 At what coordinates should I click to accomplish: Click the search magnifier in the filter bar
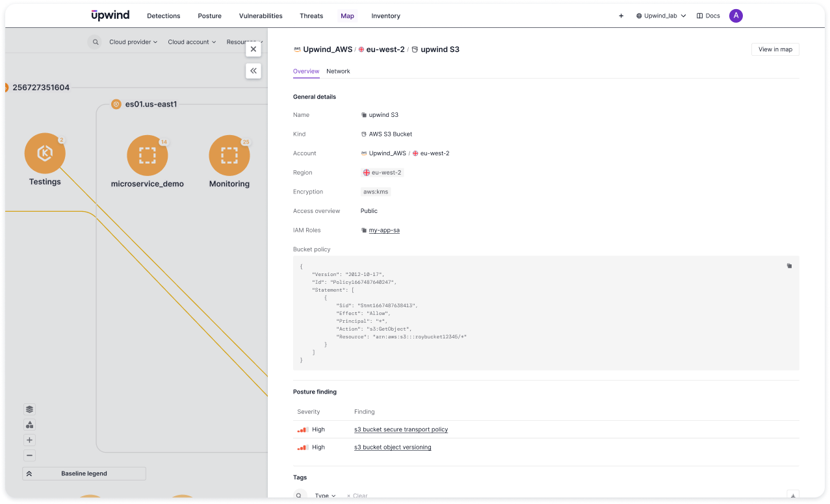[95, 42]
